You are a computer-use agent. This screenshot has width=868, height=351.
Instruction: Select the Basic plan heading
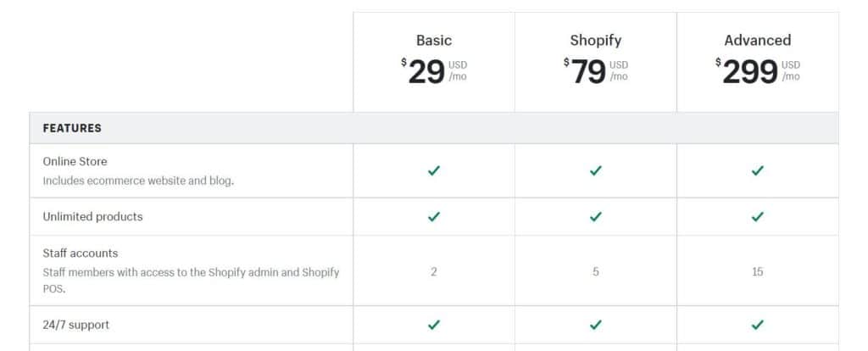click(x=434, y=41)
